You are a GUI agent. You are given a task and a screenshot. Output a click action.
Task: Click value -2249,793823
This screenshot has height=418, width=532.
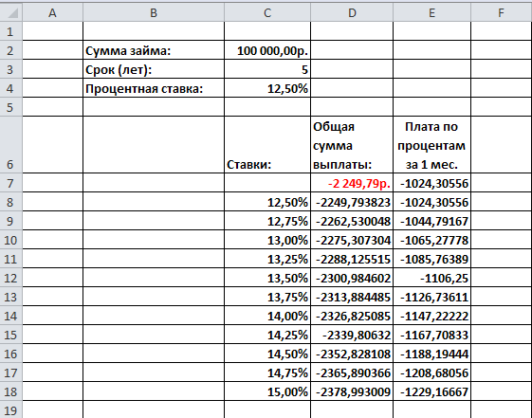pyautogui.click(x=352, y=202)
